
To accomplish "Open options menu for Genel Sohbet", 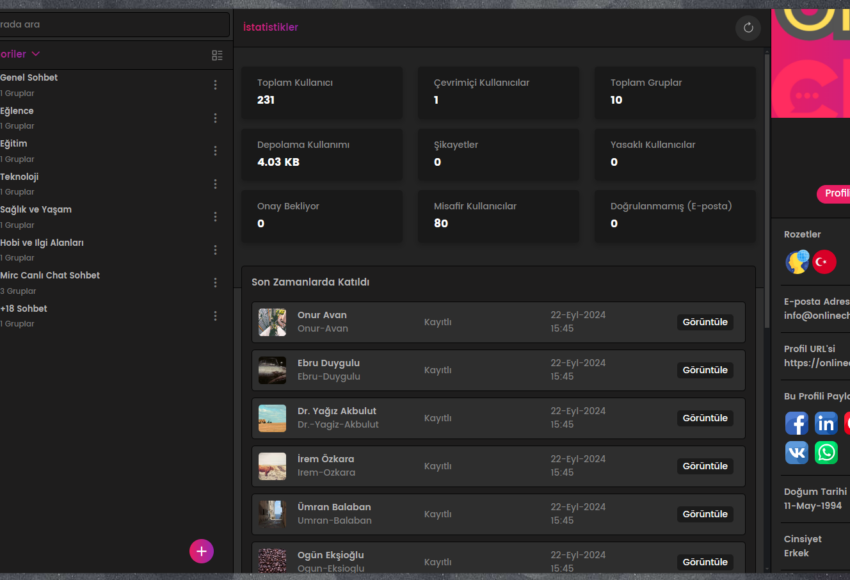I will (215, 85).
